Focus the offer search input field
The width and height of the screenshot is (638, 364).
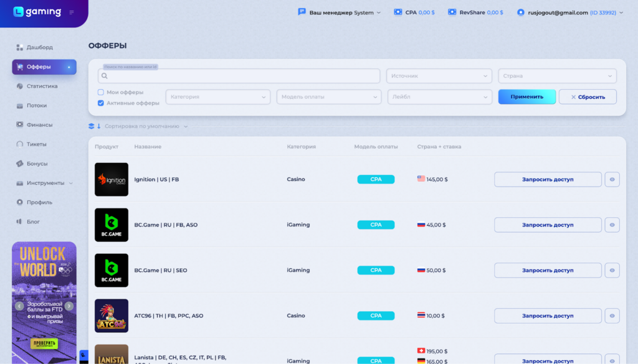239,76
